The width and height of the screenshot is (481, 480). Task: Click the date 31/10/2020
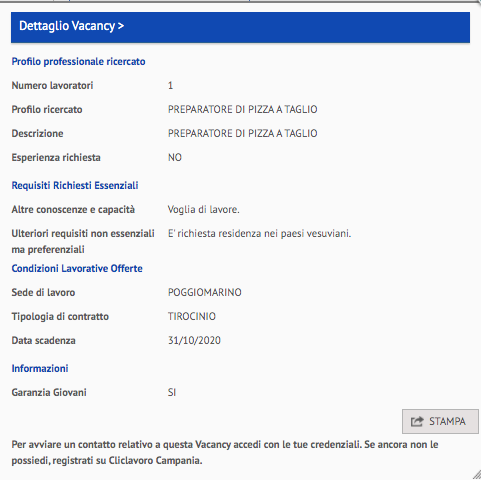[x=194, y=340]
